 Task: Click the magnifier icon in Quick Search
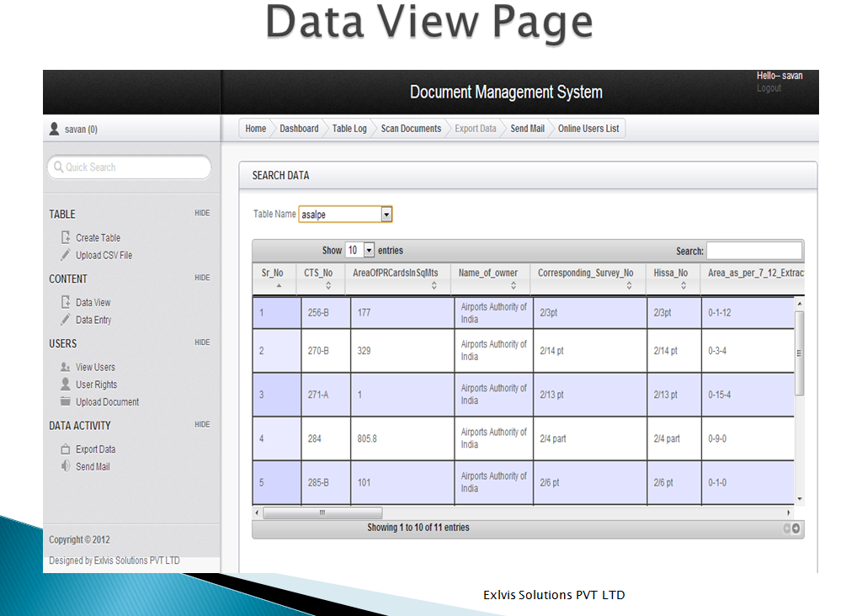[58, 167]
